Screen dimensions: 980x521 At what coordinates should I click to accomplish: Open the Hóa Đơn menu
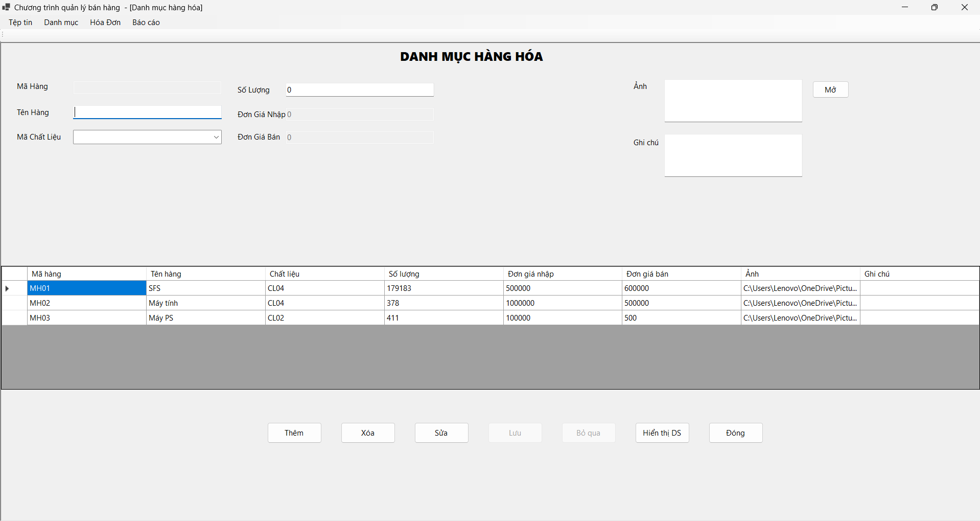(105, 22)
